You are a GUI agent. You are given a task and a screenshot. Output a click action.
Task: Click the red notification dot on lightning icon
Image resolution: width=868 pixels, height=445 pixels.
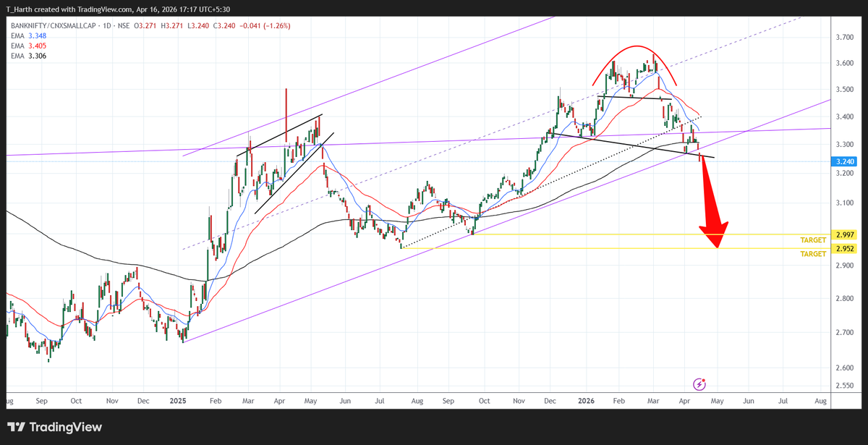(705, 379)
